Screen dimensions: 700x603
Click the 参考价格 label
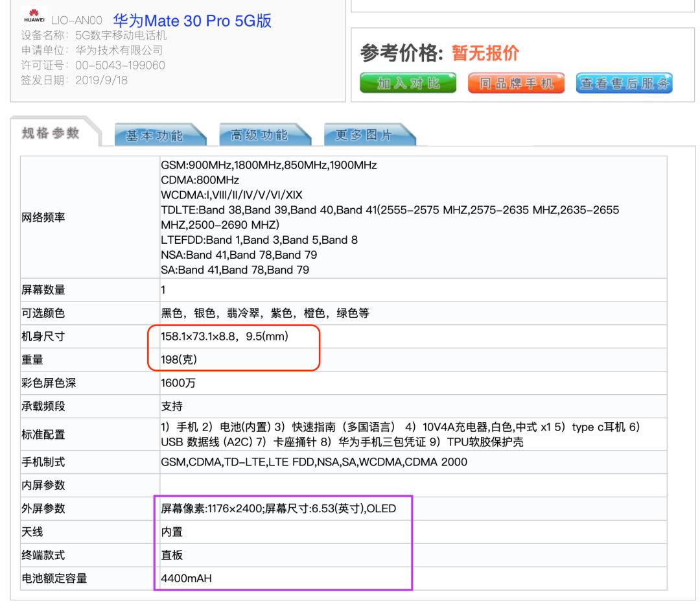click(x=402, y=53)
